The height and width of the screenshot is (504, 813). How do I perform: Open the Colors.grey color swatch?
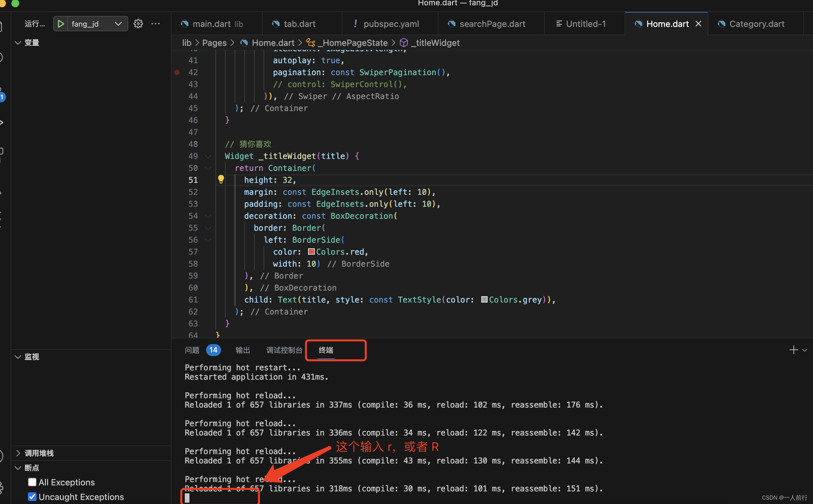tap(484, 299)
